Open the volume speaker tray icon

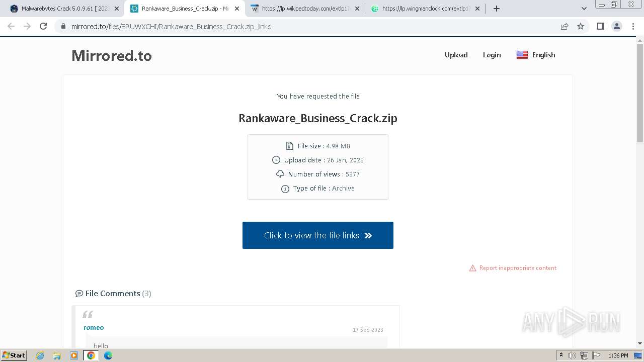click(x=572, y=355)
